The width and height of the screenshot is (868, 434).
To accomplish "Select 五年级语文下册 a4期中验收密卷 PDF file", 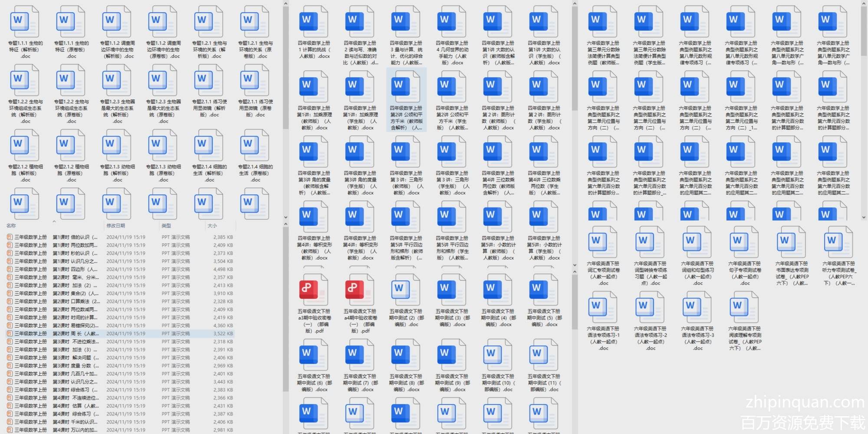I will pyautogui.click(x=360, y=304).
